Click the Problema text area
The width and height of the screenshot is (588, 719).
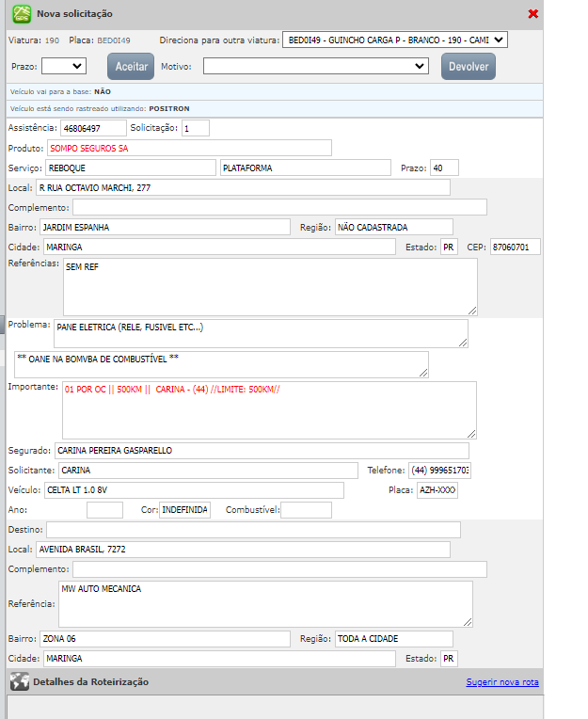[261, 332]
